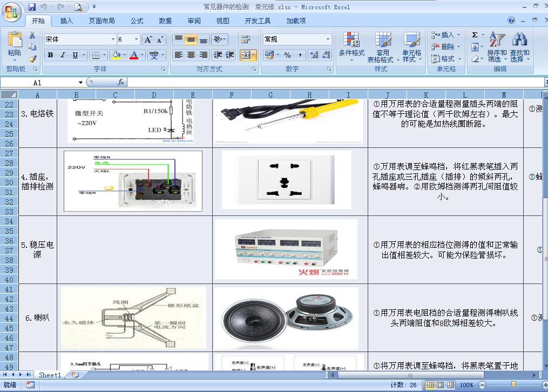548x392 pixels.
Task: Toggle middle vertical alignment
Action: pyautogui.click(x=191, y=39)
